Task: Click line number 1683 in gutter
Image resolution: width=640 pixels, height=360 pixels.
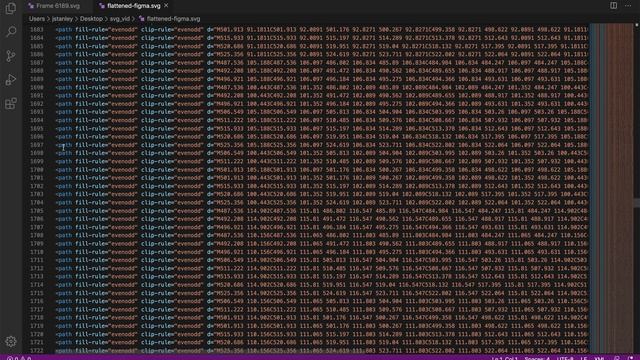Action: point(36,30)
